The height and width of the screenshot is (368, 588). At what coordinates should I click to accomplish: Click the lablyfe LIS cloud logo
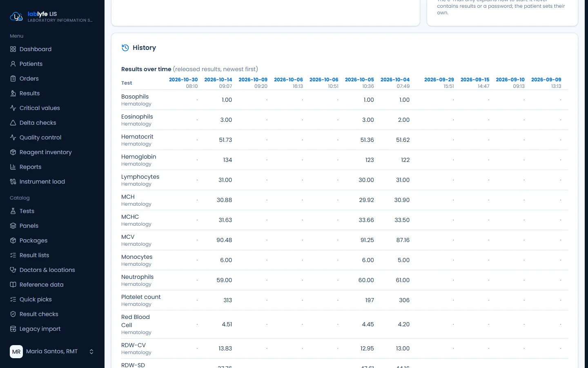(x=16, y=17)
